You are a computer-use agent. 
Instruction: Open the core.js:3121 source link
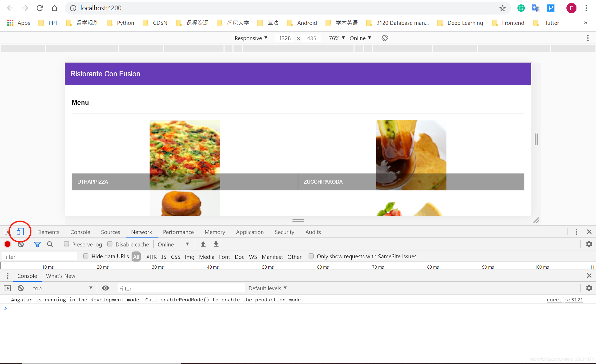click(565, 300)
